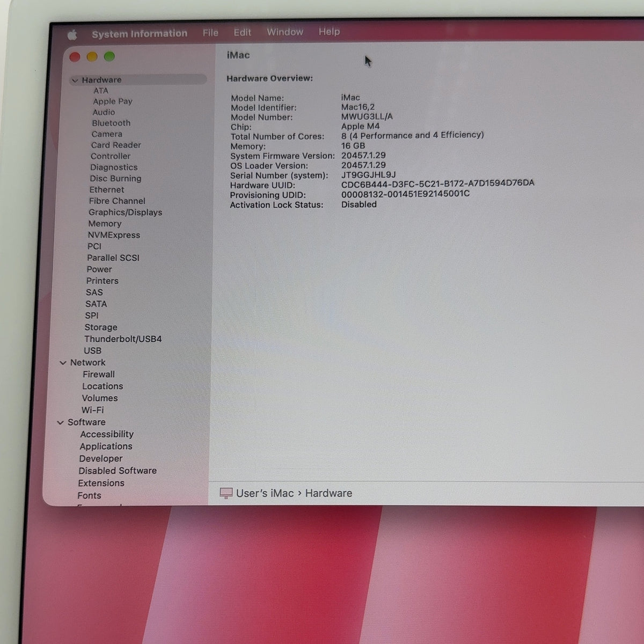The width and height of the screenshot is (644, 644).
Task: Click User's iMac in the path bar
Action: 265,493
